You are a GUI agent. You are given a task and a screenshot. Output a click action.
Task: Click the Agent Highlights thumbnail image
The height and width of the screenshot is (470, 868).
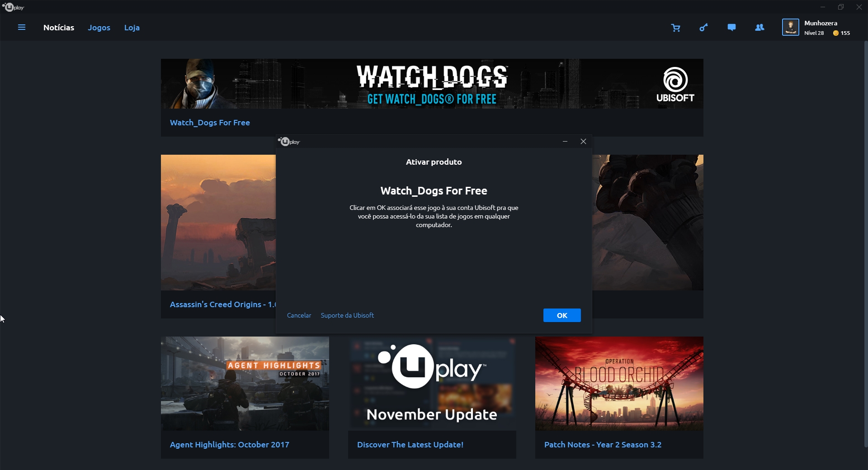pos(245,384)
